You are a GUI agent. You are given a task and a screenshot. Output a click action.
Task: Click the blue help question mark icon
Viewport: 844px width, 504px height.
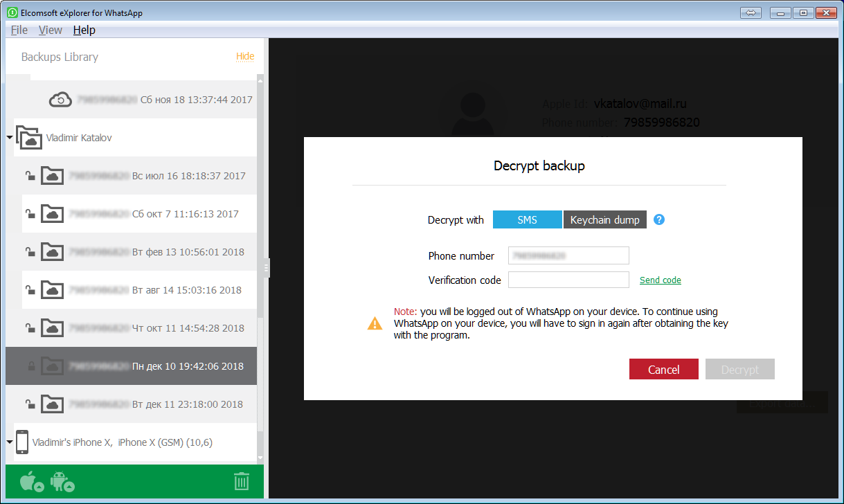point(659,219)
